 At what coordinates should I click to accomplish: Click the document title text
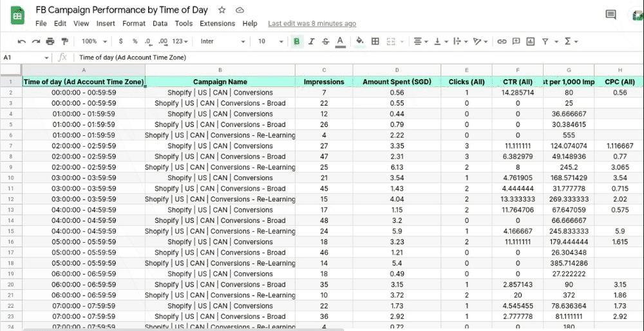(122, 10)
